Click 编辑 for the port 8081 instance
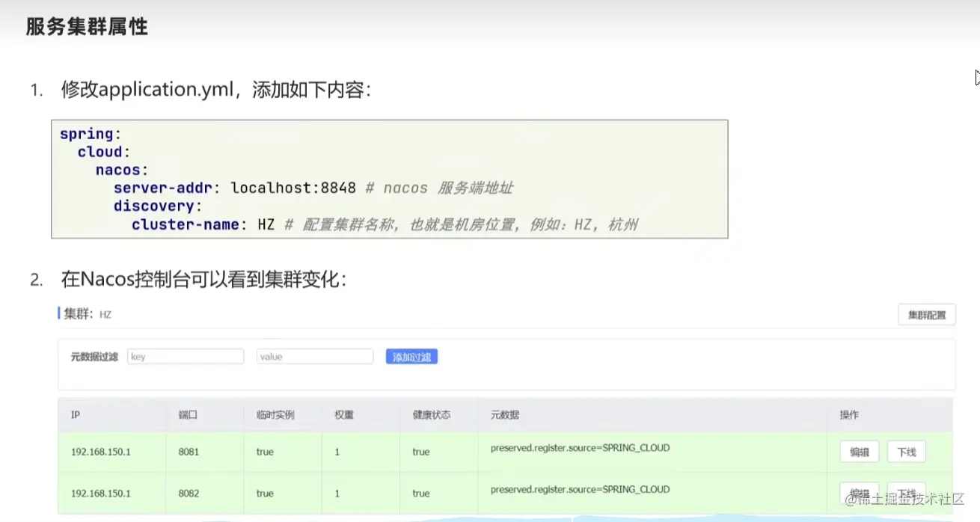 tap(860, 452)
